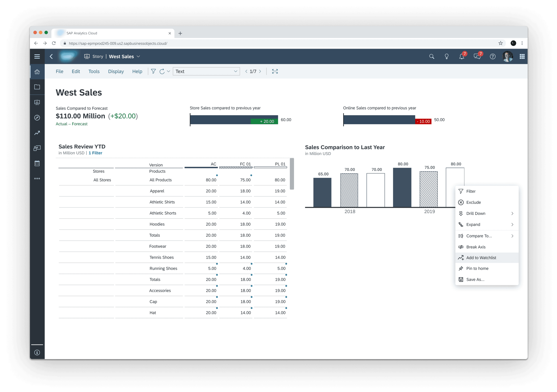Choose Pin to home option
This screenshot has width=557, height=392.
(x=487, y=268)
